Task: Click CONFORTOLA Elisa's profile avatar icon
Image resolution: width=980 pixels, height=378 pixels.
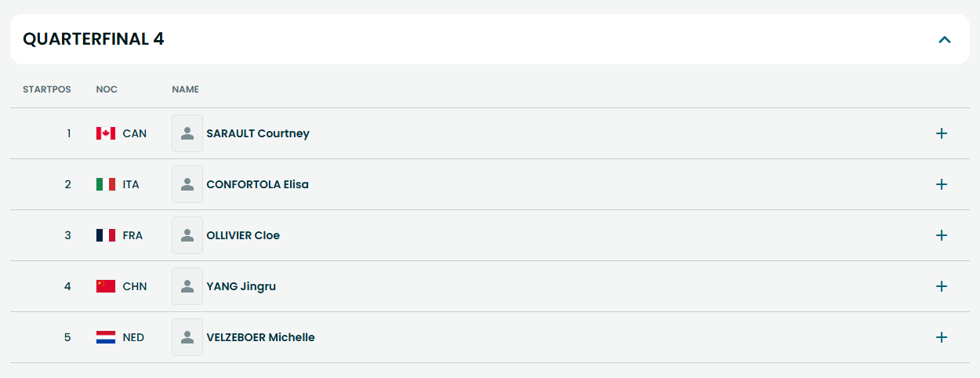Action: click(x=187, y=184)
